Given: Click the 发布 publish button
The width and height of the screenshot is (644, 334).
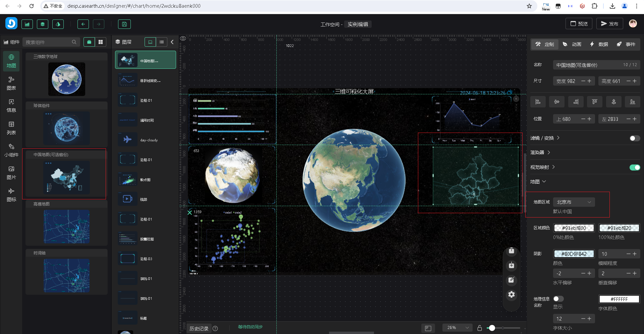Looking at the screenshot, I should pyautogui.click(x=609, y=24).
